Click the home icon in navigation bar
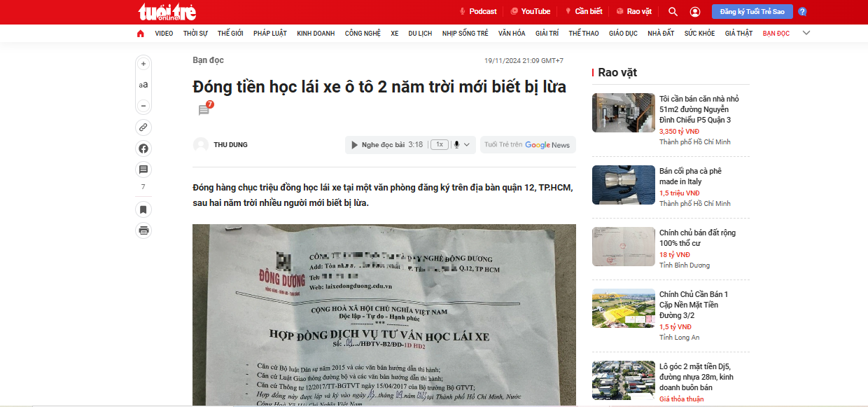 point(141,34)
